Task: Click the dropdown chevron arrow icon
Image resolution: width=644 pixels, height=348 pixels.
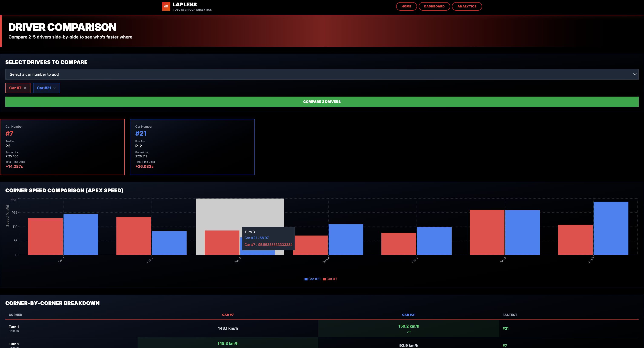Action: (x=635, y=74)
